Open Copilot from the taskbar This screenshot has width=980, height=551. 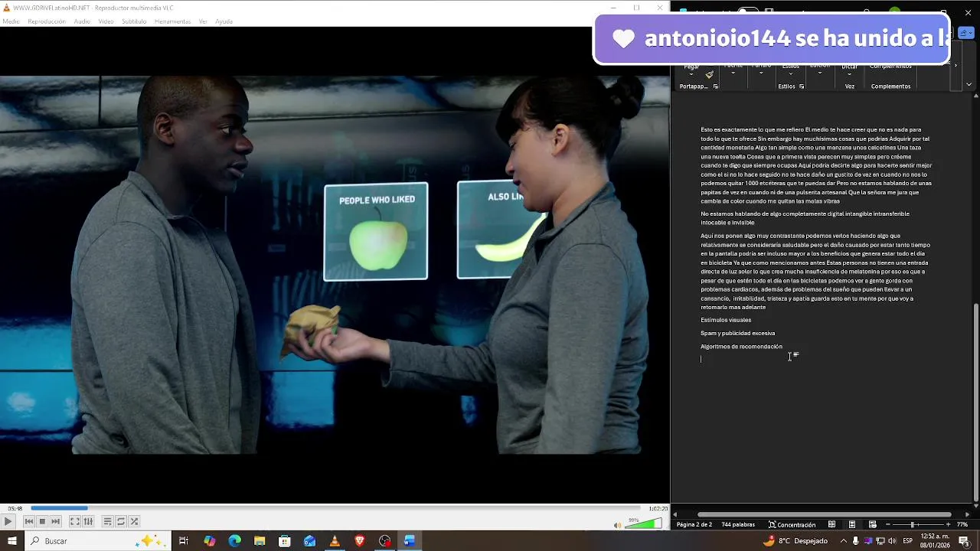210,541
